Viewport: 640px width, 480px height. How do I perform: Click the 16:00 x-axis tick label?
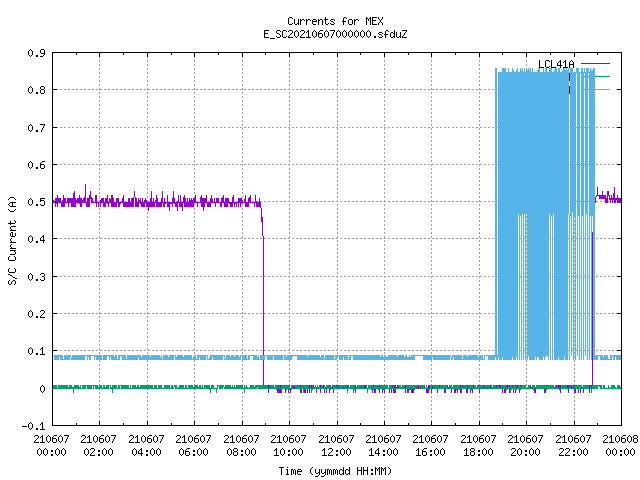tap(430, 452)
